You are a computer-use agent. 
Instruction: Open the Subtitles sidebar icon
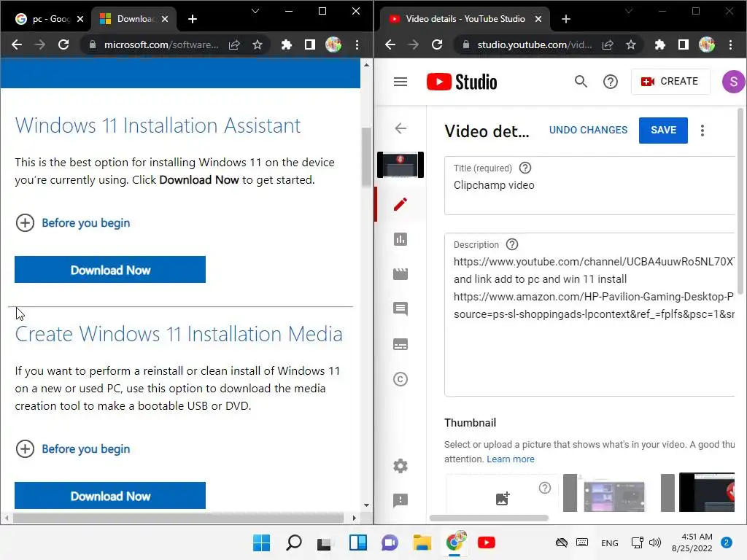tap(400, 344)
